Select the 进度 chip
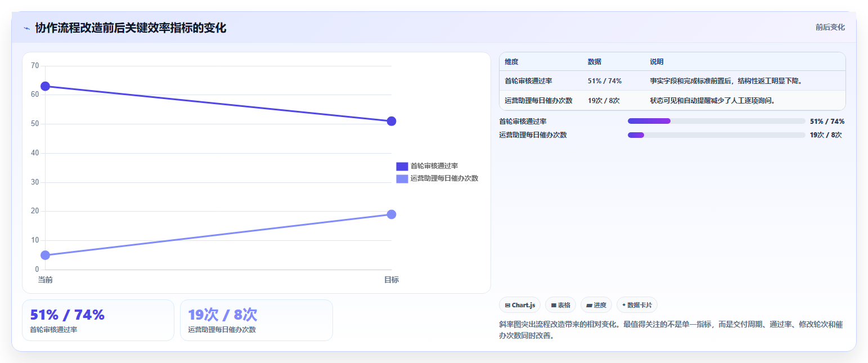The height and width of the screenshot is (363, 868). (x=596, y=305)
